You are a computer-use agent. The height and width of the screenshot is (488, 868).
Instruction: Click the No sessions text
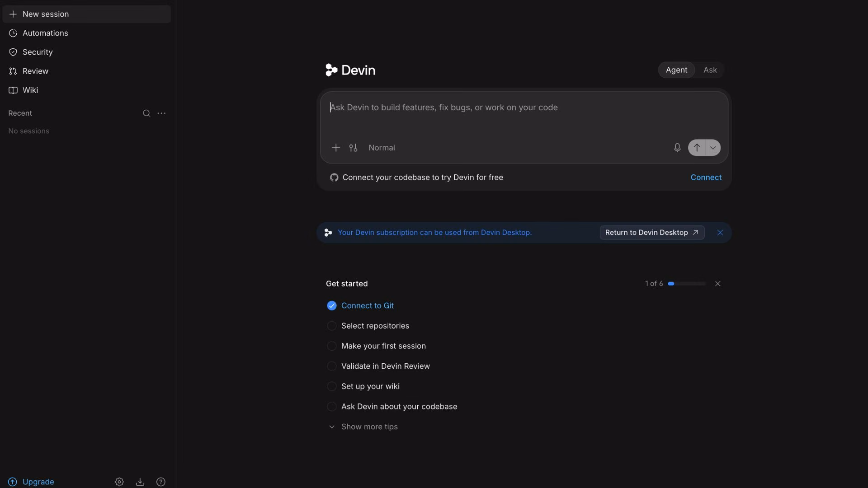coord(28,131)
